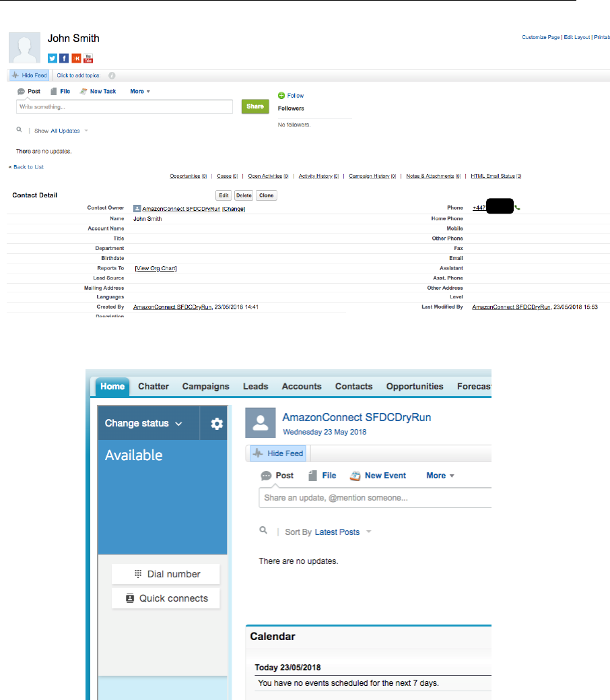Jump to HTML Email Status list
This screenshot has height=700, width=610.
click(x=496, y=176)
